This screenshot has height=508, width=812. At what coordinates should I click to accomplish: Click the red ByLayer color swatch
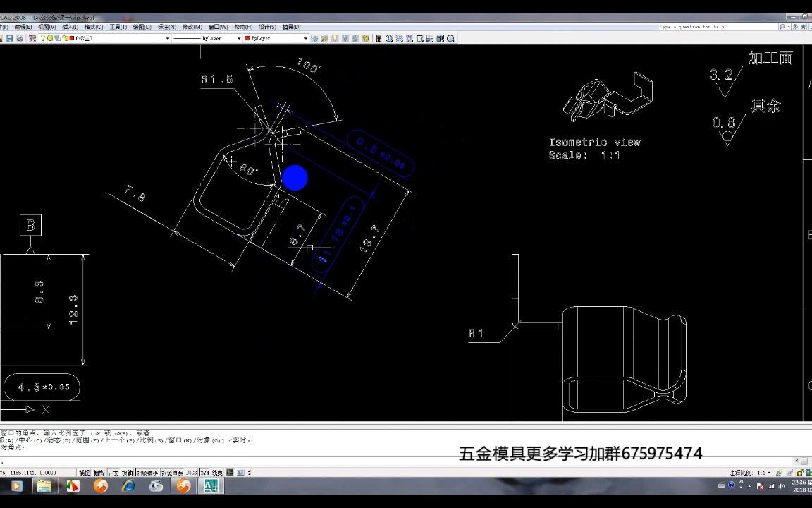click(x=247, y=37)
